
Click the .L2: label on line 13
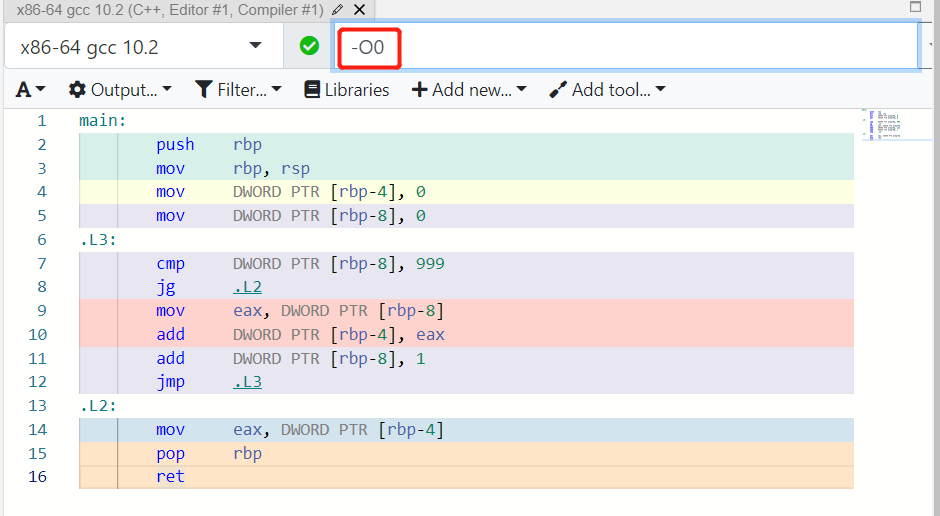(98, 406)
